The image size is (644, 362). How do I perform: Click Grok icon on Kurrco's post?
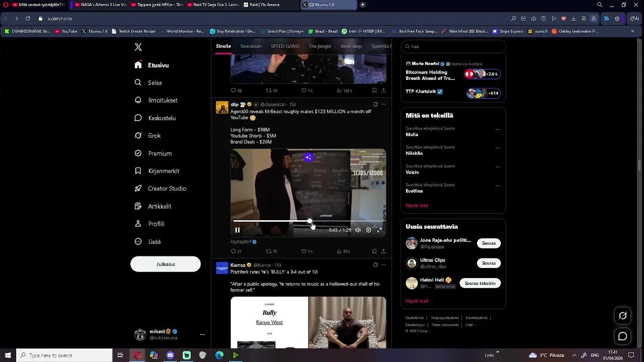[x=375, y=265]
